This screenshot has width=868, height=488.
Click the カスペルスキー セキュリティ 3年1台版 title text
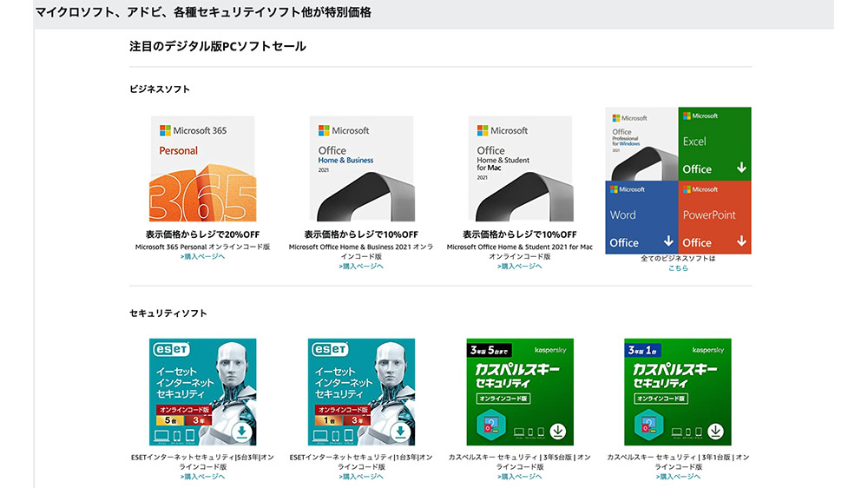click(678, 462)
